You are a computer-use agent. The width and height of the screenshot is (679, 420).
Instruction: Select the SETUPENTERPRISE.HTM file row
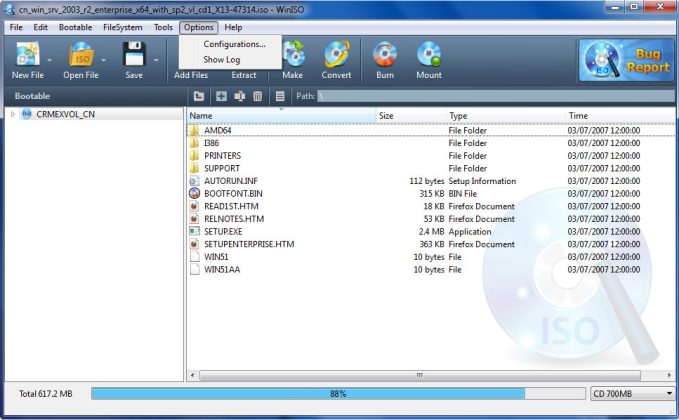tap(431, 244)
